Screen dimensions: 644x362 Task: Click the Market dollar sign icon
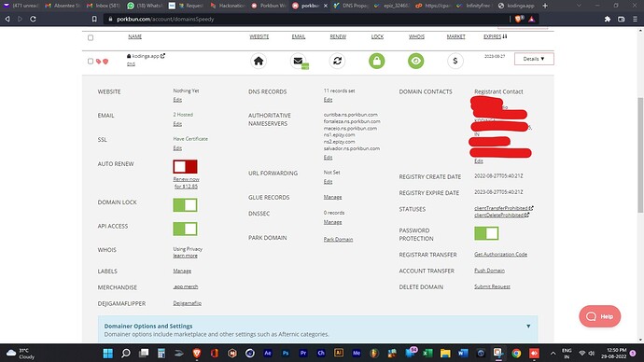coord(455,62)
